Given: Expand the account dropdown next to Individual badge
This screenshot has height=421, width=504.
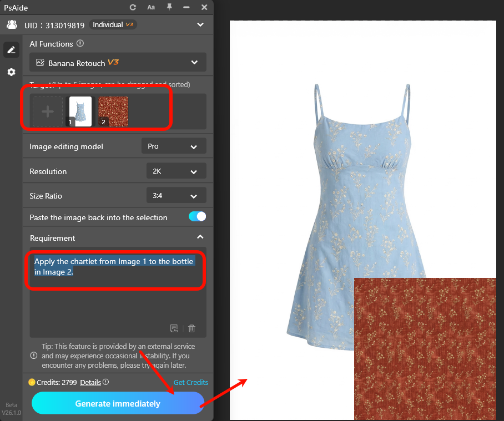Looking at the screenshot, I should (x=200, y=24).
